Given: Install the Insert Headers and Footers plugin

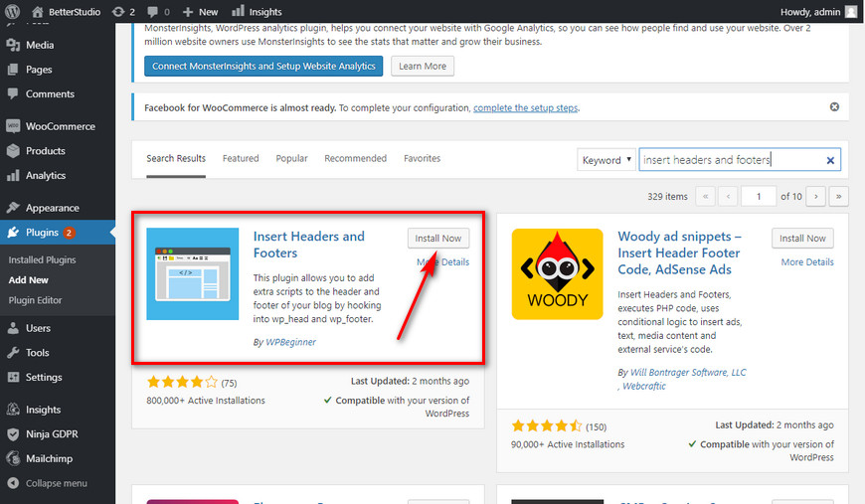Looking at the screenshot, I should click(438, 239).
